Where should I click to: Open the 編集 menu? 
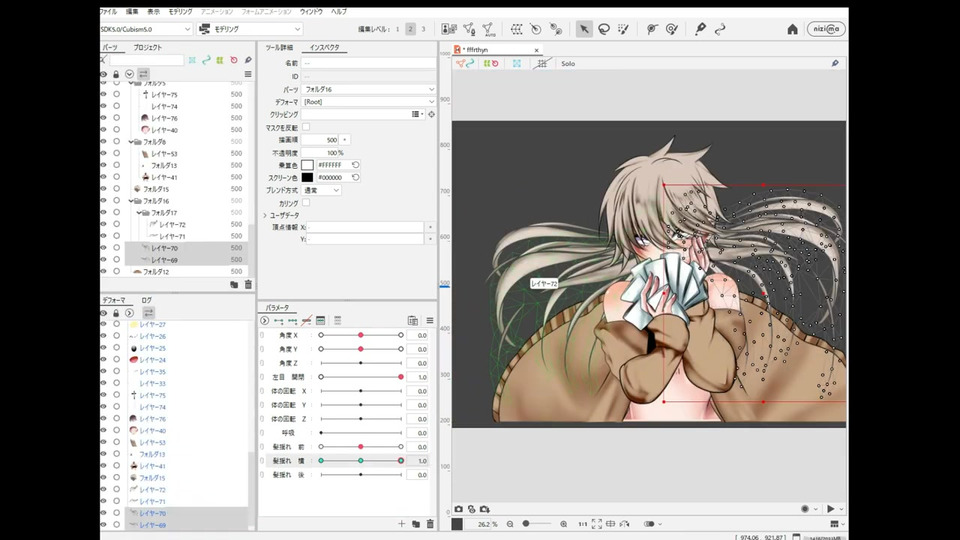(132, 12)
